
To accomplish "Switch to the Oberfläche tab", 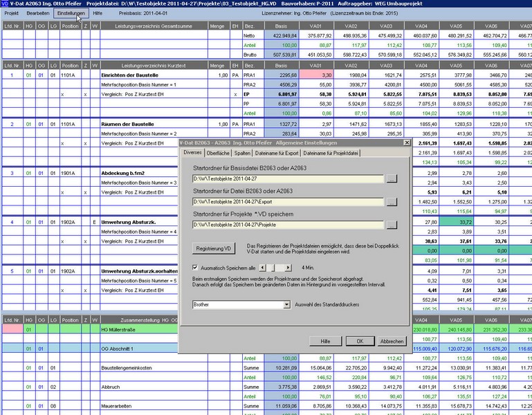I will pyautogui.click(x=219, y=152).
